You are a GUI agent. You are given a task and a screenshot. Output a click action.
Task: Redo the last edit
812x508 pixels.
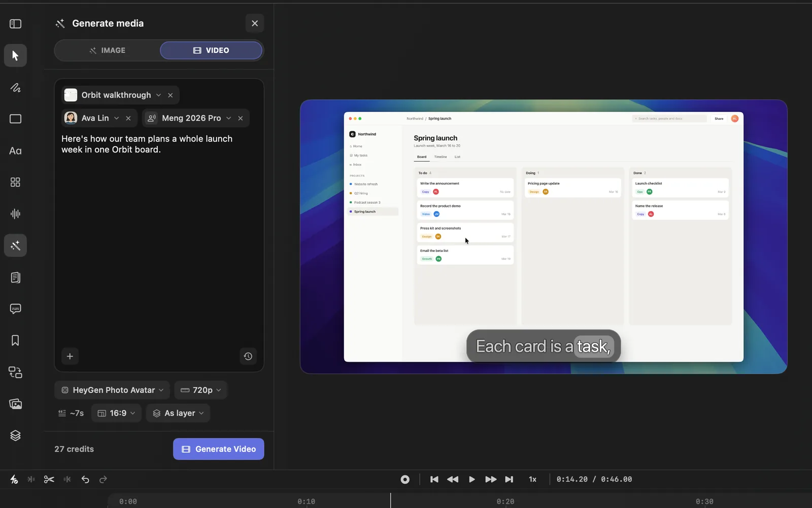point(103,479)
